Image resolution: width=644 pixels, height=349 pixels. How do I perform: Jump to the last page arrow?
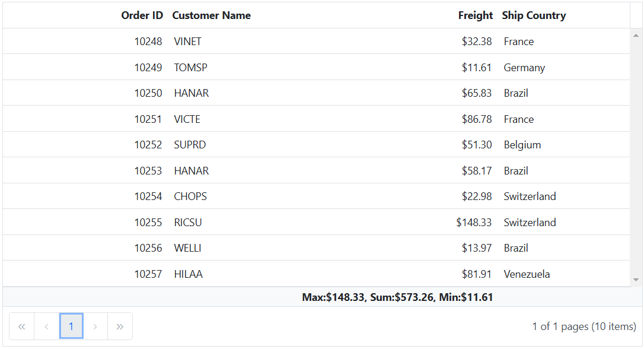pyautogui.click(x=120, y=326)
